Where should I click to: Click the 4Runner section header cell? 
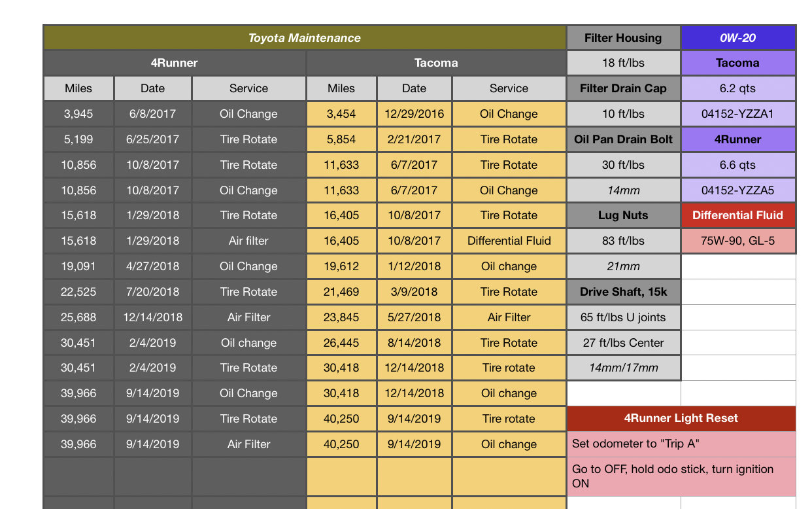click(175, 63)
